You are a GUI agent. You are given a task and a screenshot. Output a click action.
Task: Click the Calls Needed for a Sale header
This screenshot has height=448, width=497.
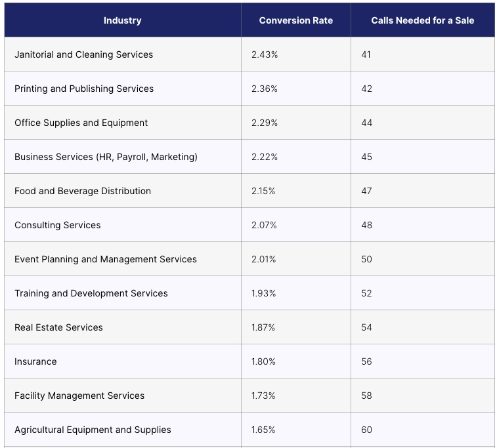422,20
